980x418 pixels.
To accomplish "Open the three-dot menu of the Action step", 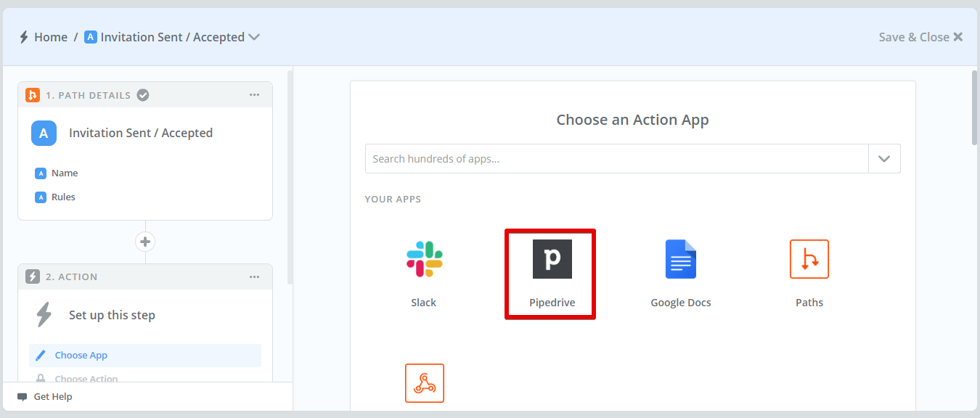I will [x=255, y=276].
